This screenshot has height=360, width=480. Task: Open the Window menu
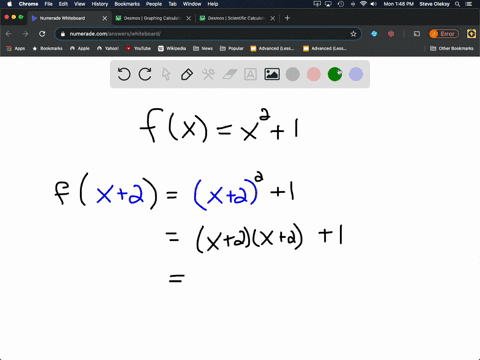[192, 4]
